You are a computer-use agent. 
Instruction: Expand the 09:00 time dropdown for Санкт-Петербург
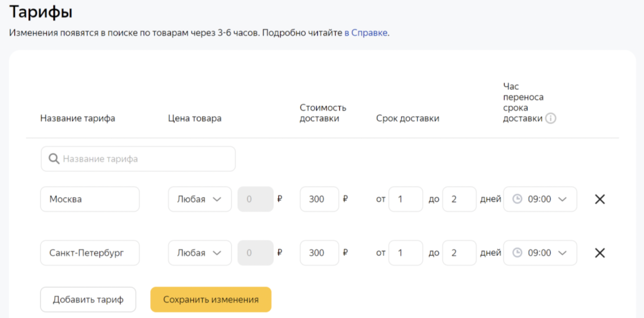pos(562,253)
